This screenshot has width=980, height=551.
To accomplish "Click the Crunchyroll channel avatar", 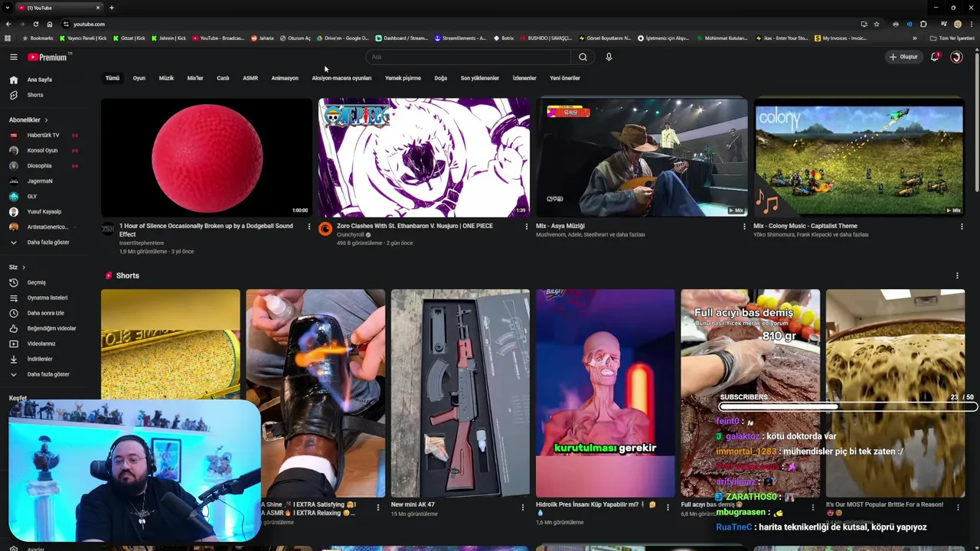I will coord(325,229).
